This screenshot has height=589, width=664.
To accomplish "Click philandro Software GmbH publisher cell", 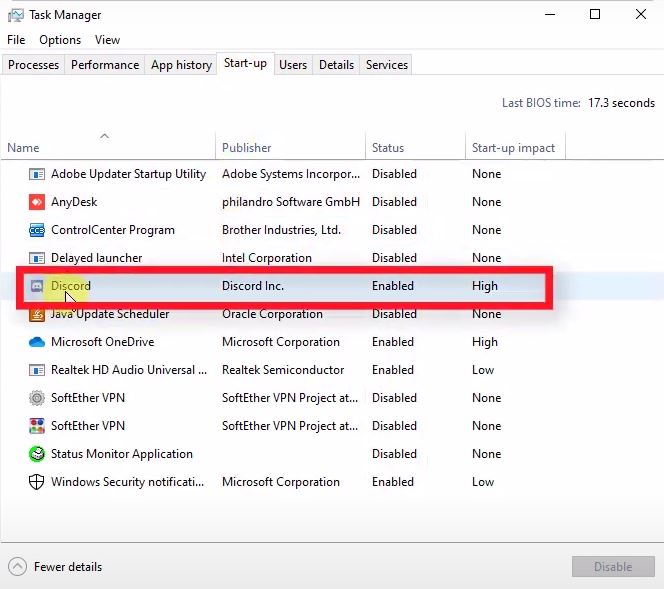I will coord(290,202).
